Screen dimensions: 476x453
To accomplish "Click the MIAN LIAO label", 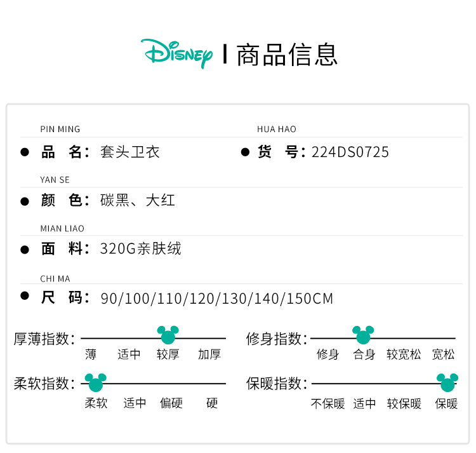I will click(62, 229).
